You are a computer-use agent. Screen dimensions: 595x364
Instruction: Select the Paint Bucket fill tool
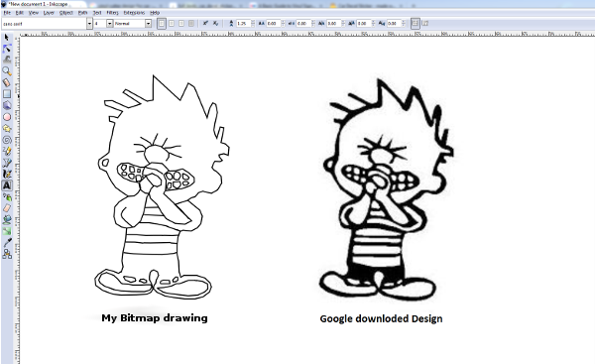[x=7, y=219]
